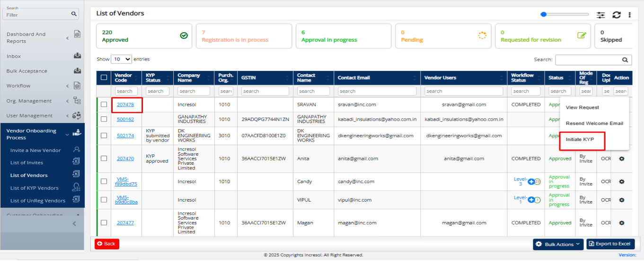Click the Skipped status card
The image size is (644, 265).
614,36
